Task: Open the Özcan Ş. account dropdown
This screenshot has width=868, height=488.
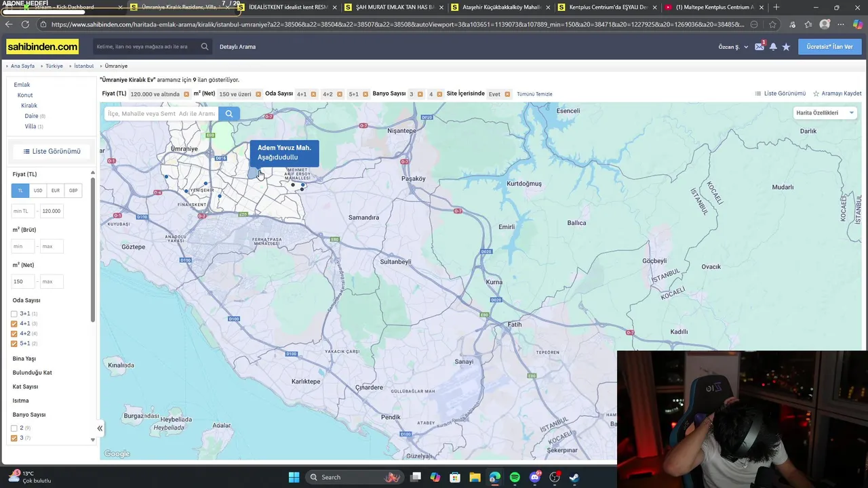Action: [x=733, y=47]
